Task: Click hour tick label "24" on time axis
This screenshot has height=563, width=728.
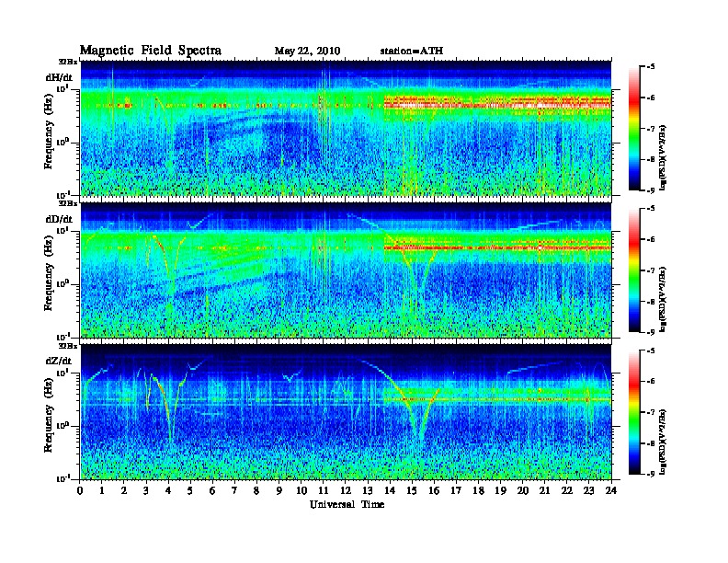Action: (x=611, y=490)
